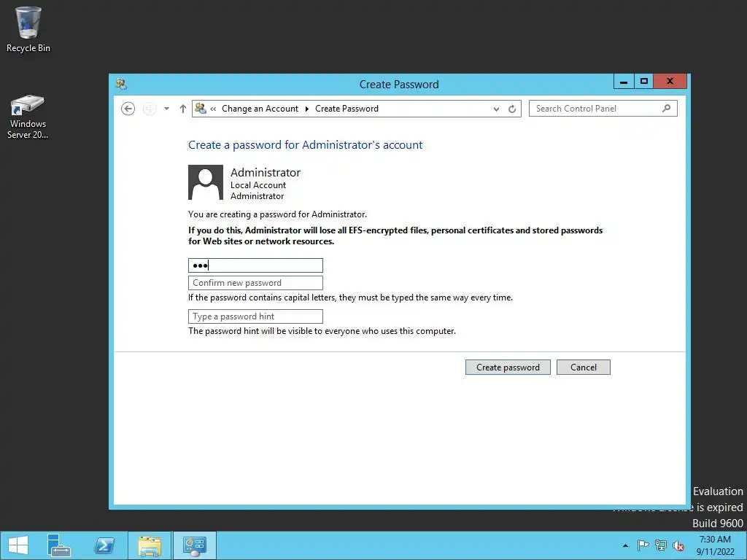
Task: Click the Action Center flag icon
Action: (643, 545)
